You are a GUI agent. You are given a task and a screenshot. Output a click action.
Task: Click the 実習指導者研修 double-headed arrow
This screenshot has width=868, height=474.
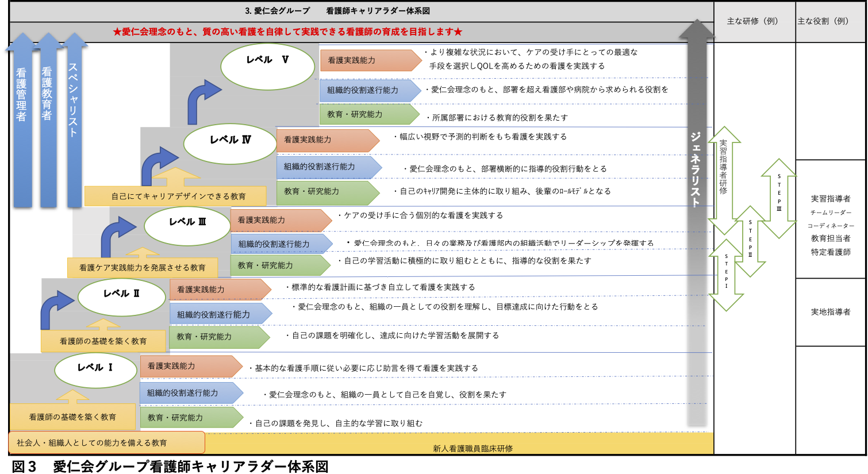coord(724,179)
